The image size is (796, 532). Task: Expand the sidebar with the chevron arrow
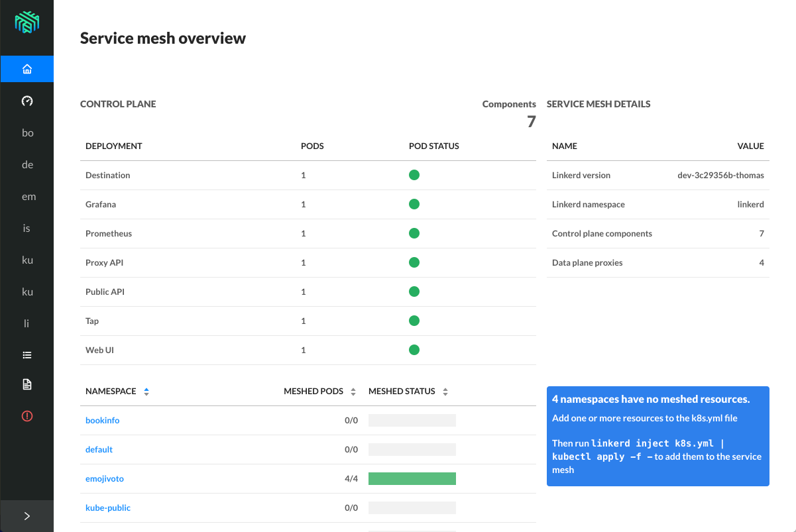point(27,516)
